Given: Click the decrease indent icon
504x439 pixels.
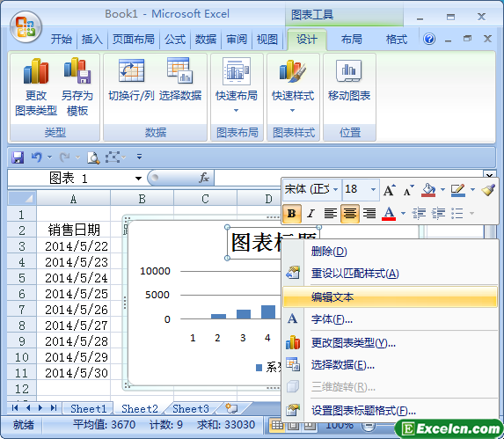Looking at the screenshot, I should (419, 213).
